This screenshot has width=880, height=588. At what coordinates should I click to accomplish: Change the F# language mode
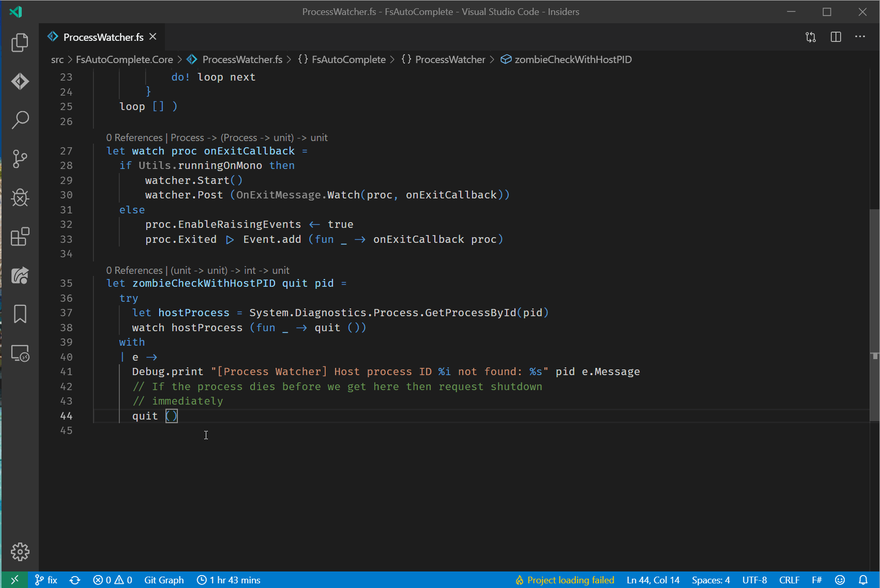pos(817,580)
